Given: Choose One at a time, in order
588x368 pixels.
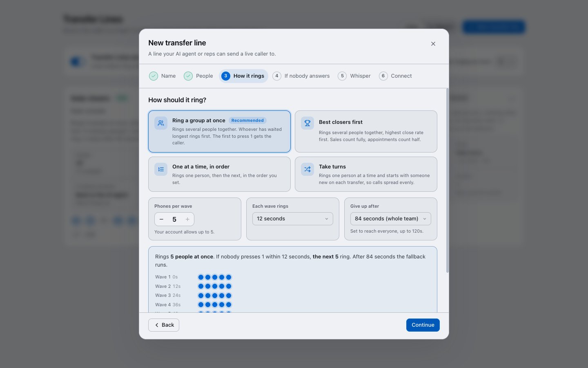Looking at the screenshot, I should (x=219, y=174).
